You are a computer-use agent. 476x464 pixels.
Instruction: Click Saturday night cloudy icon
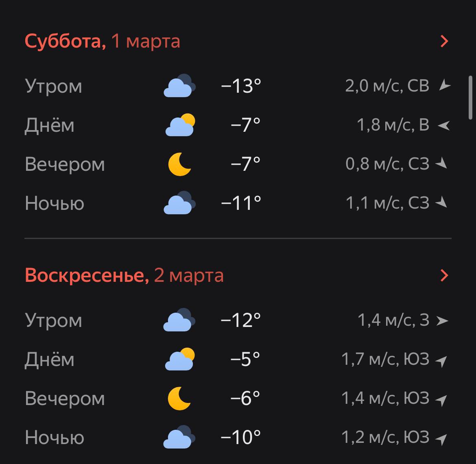pos(179,203)
